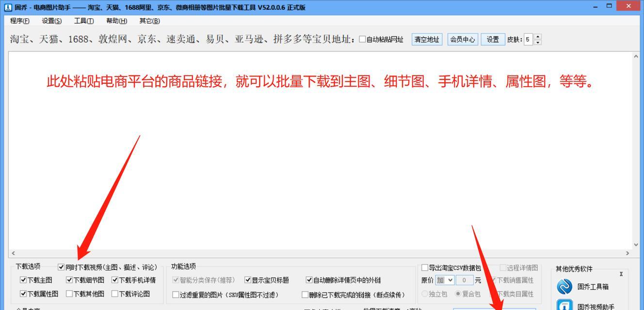Enable 下载其他图 option

pyautogui.click(x=69, y=294)
